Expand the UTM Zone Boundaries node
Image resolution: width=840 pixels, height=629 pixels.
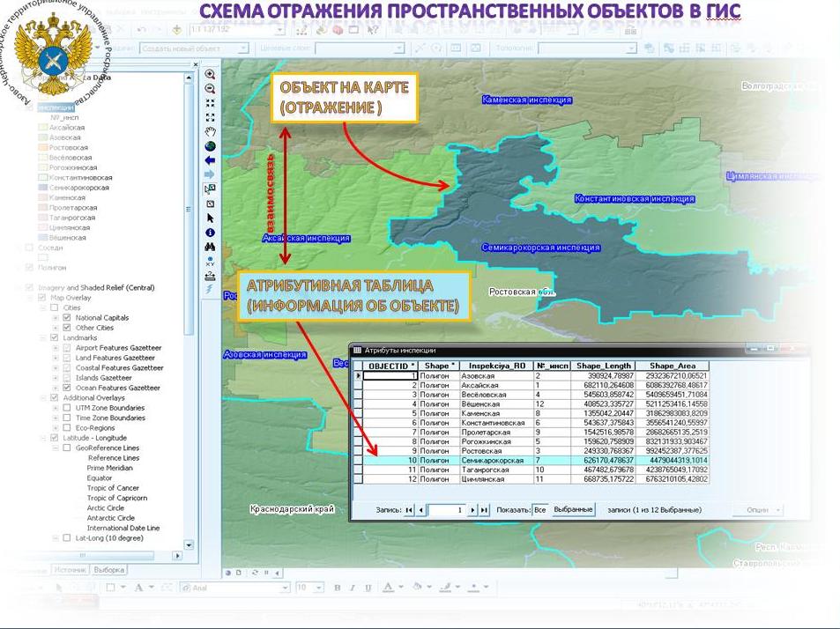click(x=56, y=408)
